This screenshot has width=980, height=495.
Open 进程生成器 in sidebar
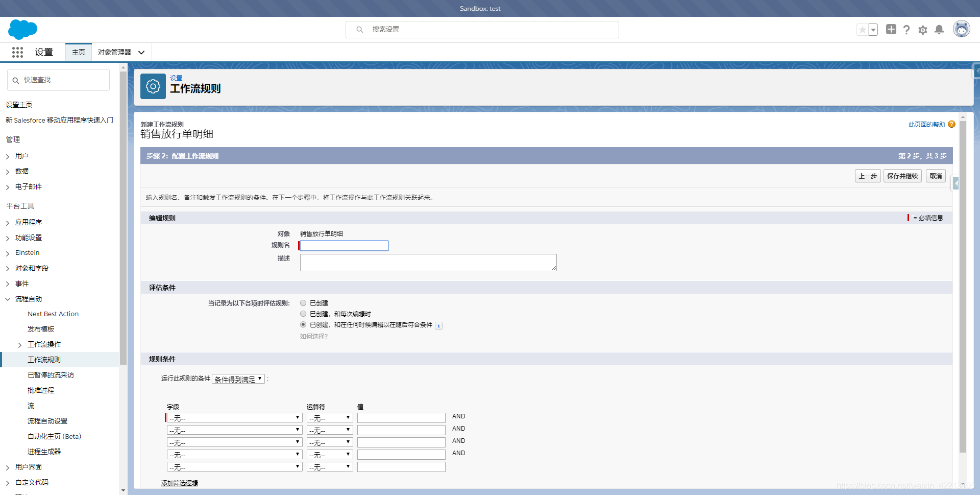[x=44, y=452]
